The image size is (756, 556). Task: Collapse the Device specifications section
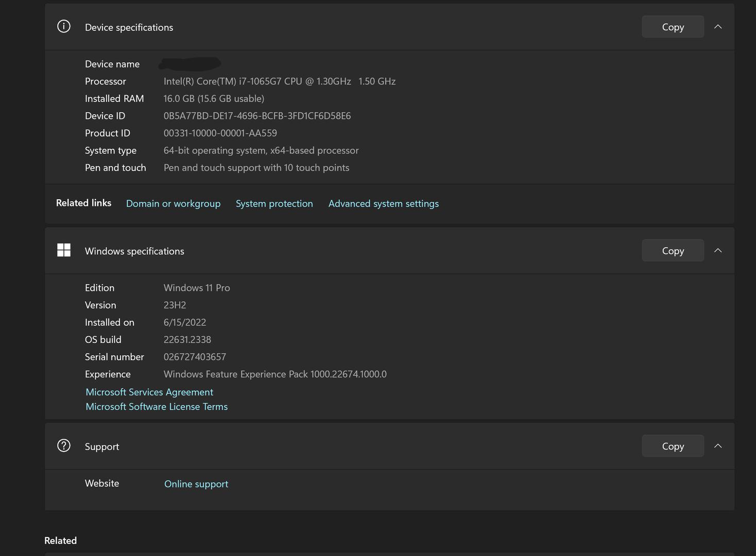[x=718, y=27]
